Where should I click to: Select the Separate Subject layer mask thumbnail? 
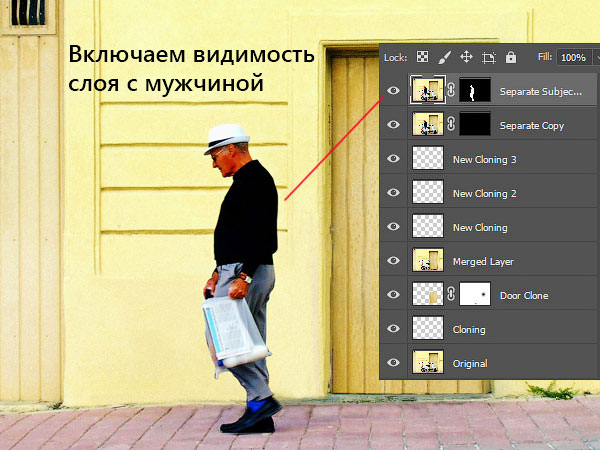coord(475,90)
